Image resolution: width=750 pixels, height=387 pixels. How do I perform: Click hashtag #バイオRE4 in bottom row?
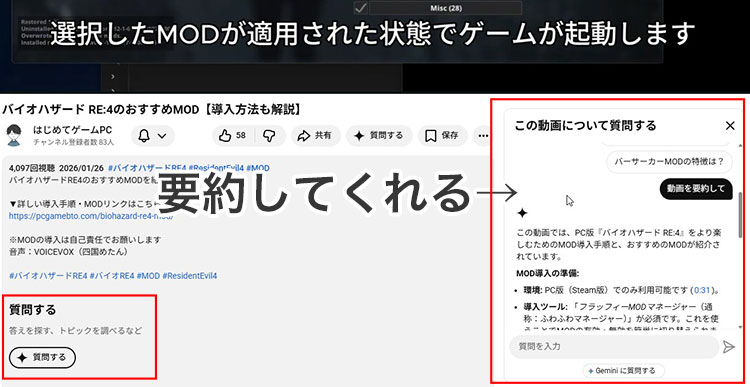pyautogui.click(x=112, y=276)
